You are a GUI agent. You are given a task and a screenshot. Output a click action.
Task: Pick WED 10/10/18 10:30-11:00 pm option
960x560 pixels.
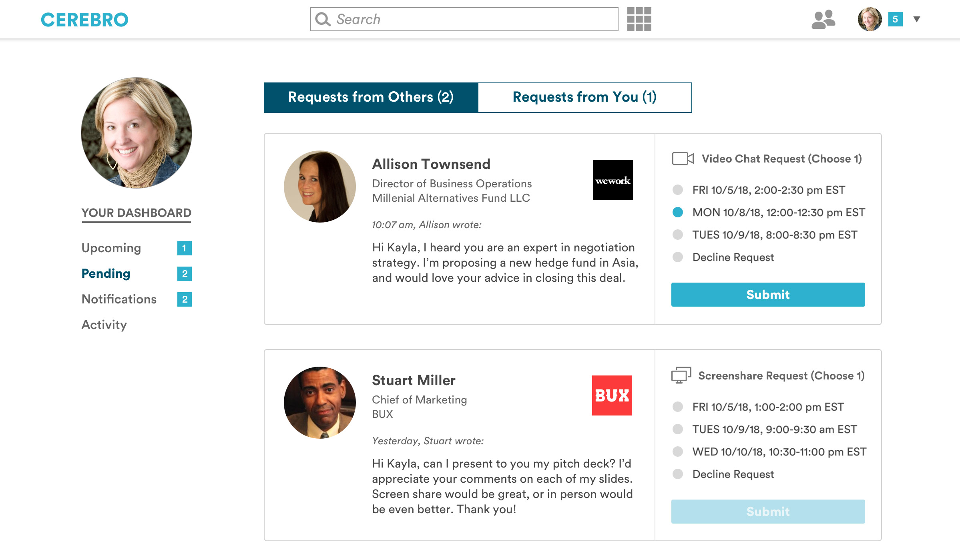tap(678, 452)
